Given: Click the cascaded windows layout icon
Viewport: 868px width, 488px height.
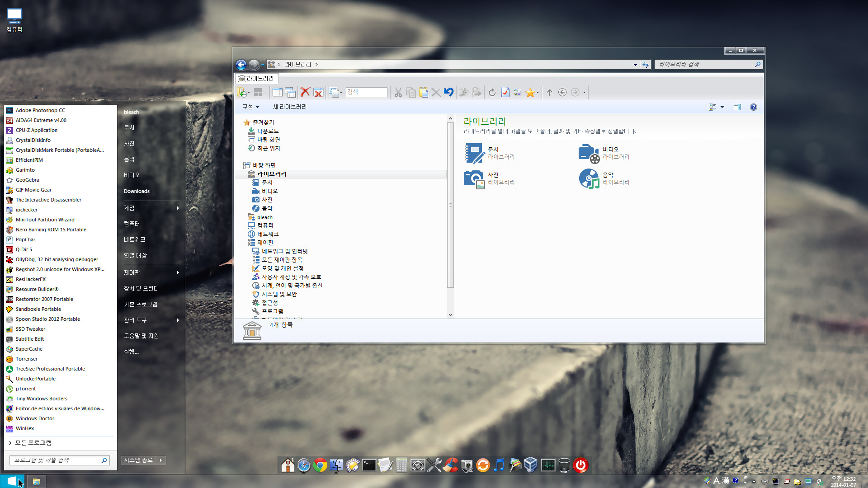Looking at the screenshot, I should (290, 92).
